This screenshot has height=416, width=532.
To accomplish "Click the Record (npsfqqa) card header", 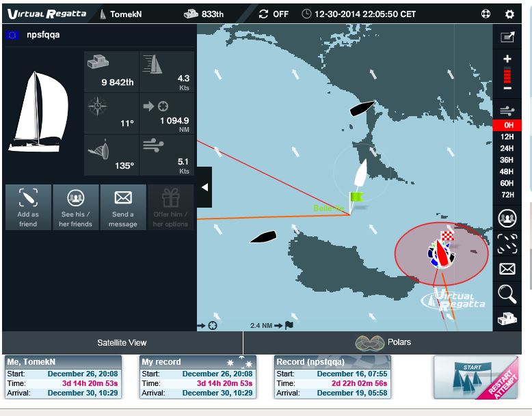I will click(332, 362).
